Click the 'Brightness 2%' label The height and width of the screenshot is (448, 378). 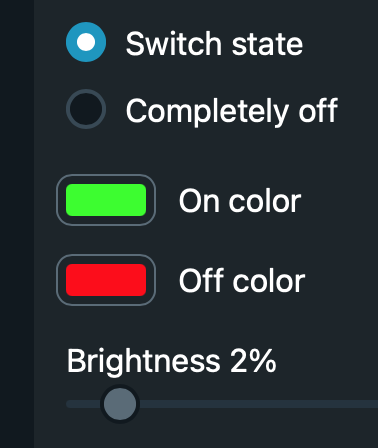(x=172, y=362)
